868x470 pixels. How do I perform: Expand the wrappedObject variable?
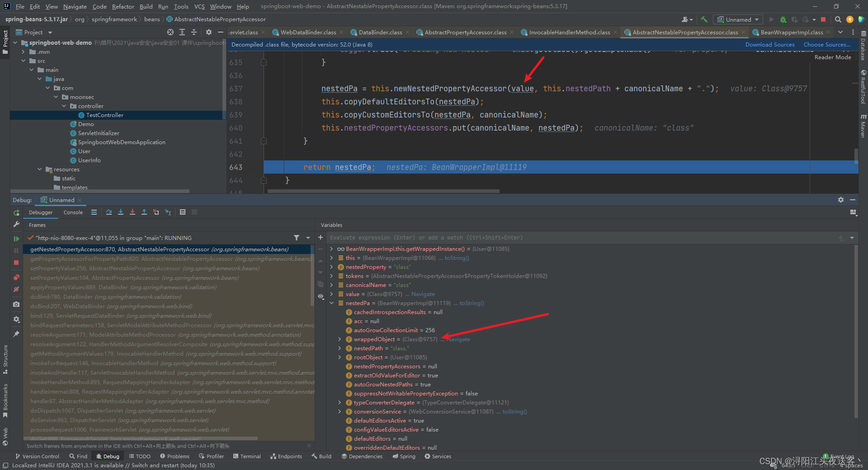[340, 339]
